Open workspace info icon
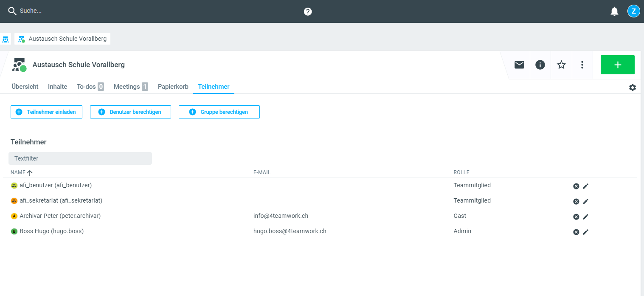The image size is (644, 296). pyautogui.click(x=540, y=65)
